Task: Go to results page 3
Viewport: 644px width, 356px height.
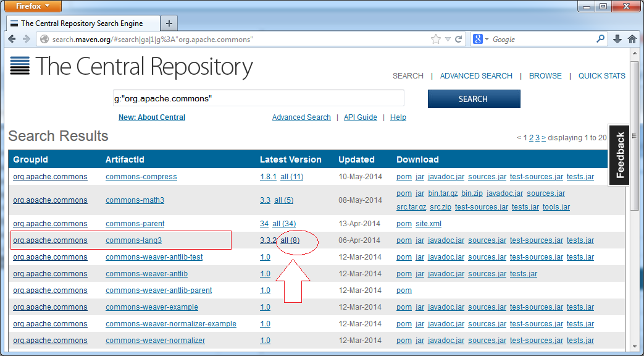Action: [x=537, y=138]
